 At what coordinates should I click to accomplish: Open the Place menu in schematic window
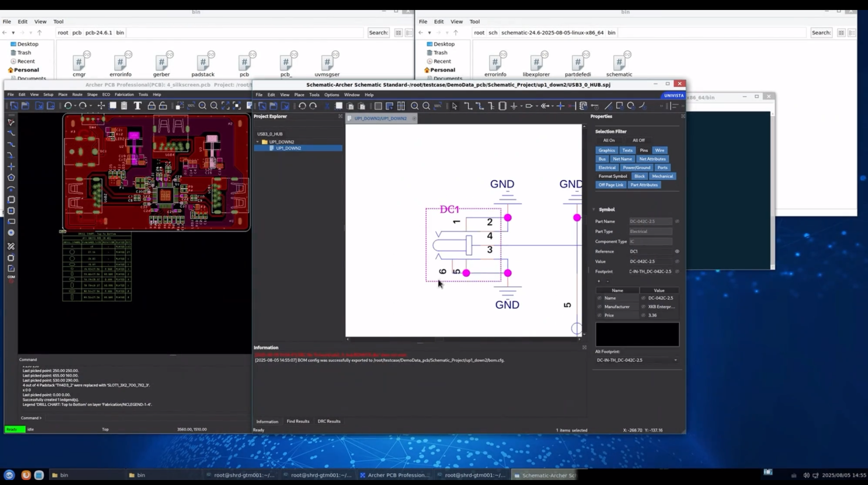[299, 95]
